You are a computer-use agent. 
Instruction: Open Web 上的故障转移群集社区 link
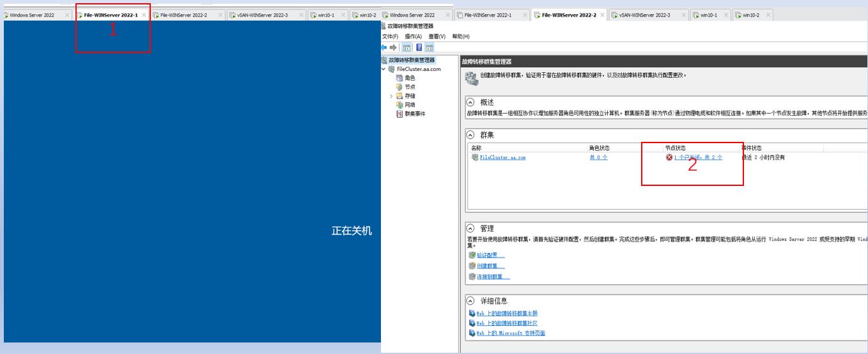coord(507,323)
